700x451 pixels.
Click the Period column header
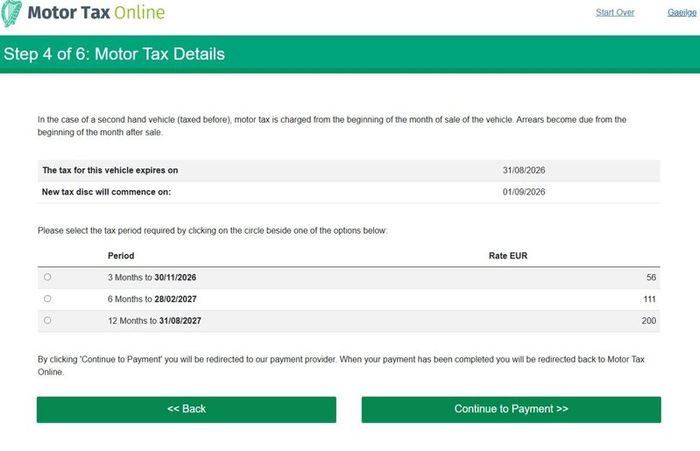[121, 256]
